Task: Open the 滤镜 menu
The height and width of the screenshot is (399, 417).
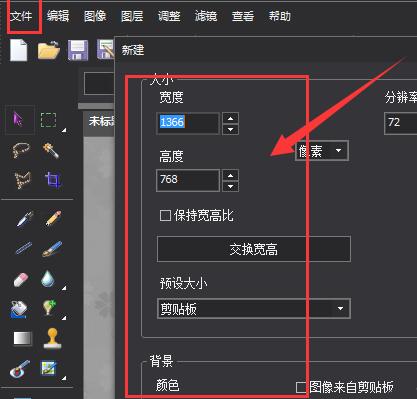Action: coord(206,16)
